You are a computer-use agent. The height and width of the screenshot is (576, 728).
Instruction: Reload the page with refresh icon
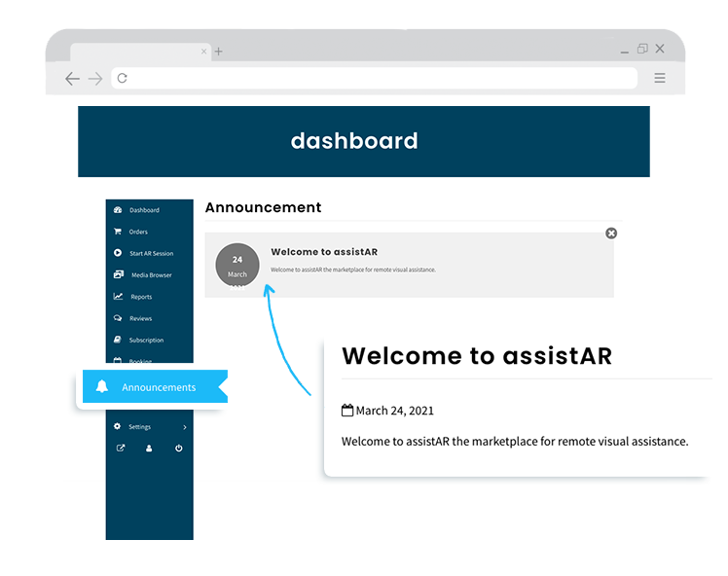coord(122,78)
